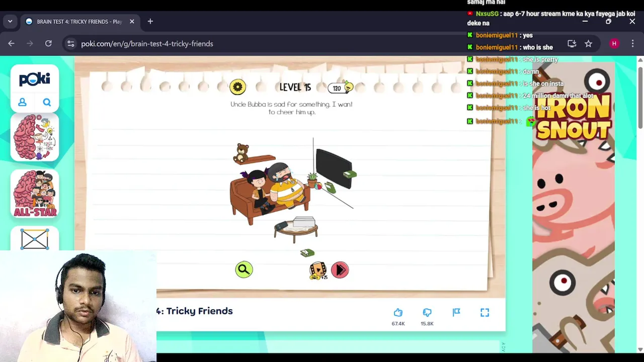The width and height of the screenshot is (644, 362).
Task: Select the Brain Test 4 browser tab
Action: pyautogui.click(x=79, y=22)
